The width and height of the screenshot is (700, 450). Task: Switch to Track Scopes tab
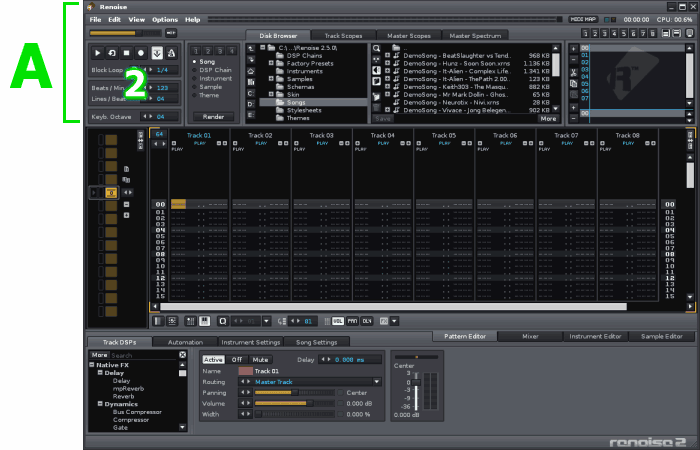343,36
